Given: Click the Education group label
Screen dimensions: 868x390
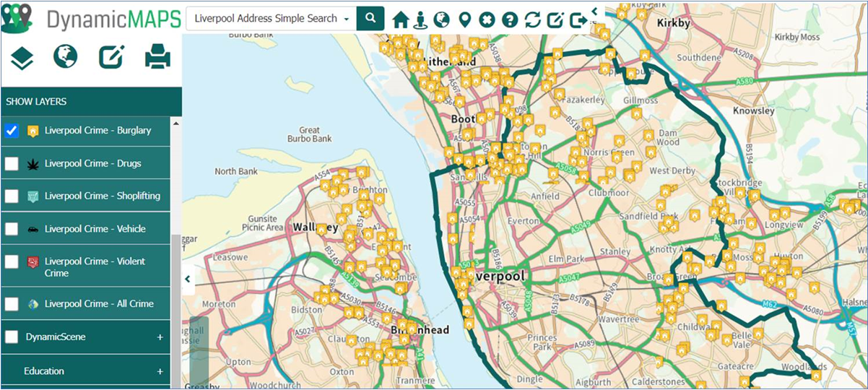Looking at the screenshot, I should pyautogui.click(x=44, y=371).
